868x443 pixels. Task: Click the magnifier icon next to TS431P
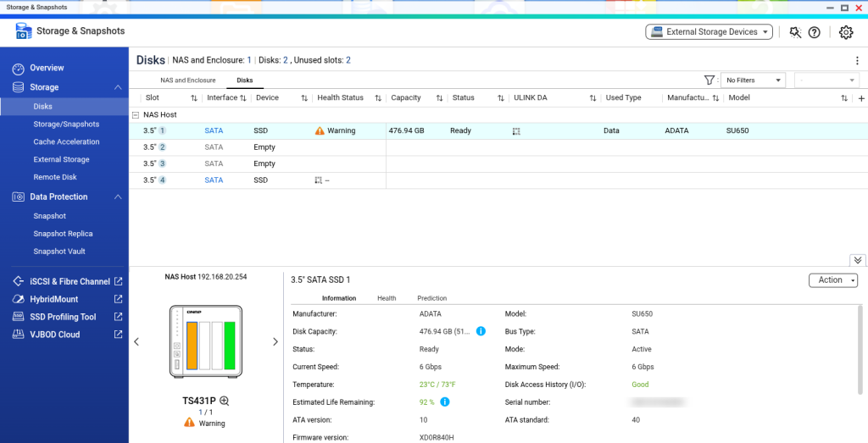point(225,401)
